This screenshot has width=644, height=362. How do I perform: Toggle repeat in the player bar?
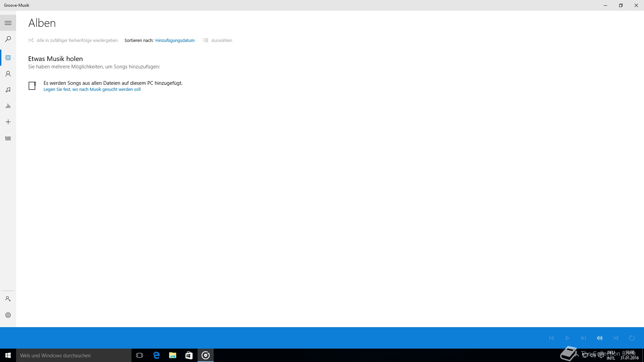click(x=632, y=338)
